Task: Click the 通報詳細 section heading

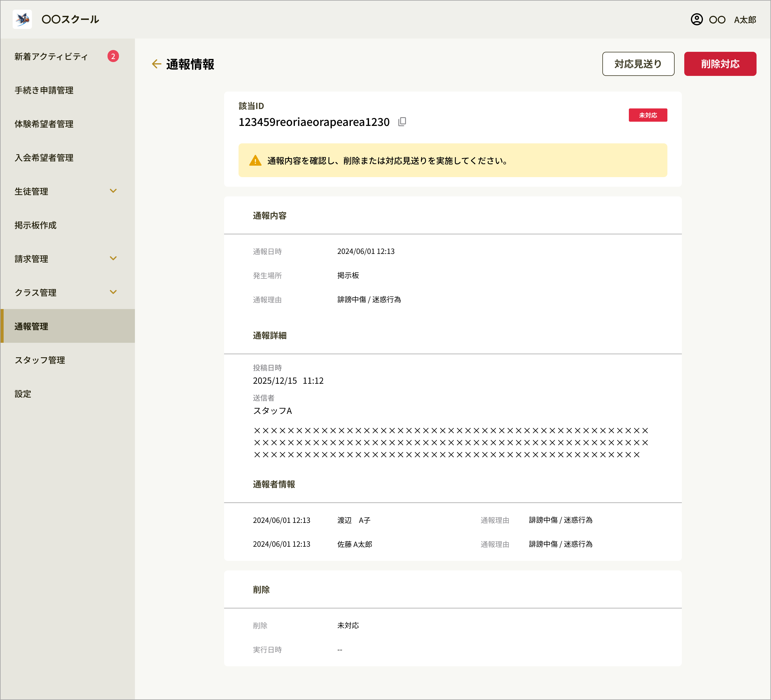Action: [270, 336]
